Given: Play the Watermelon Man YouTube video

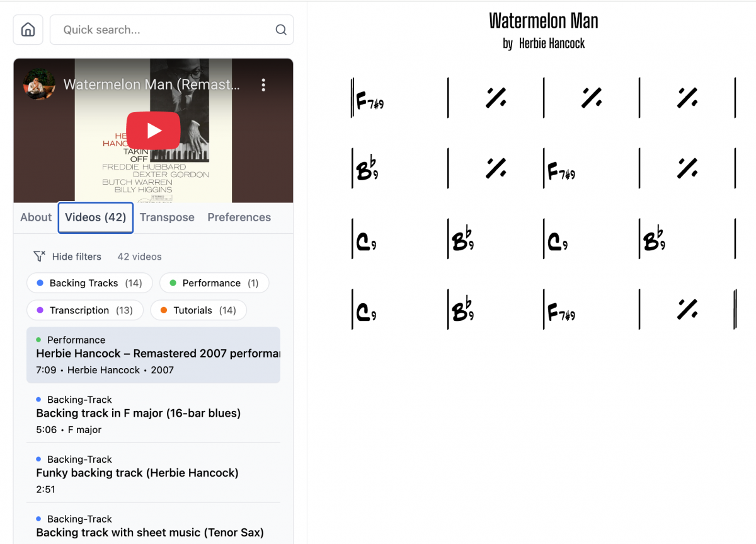Looking at the screenshot, I should click(x=154, y=130).
